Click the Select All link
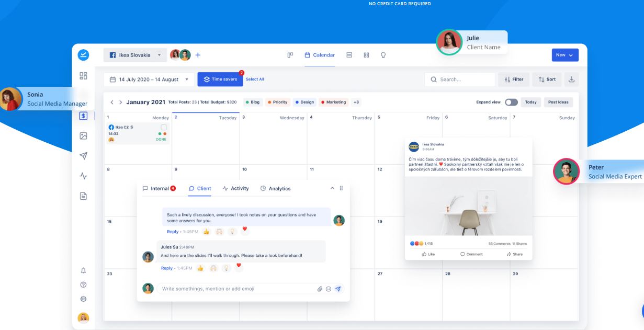Screen dimensions: 644x330 click(x=255, y=79)
